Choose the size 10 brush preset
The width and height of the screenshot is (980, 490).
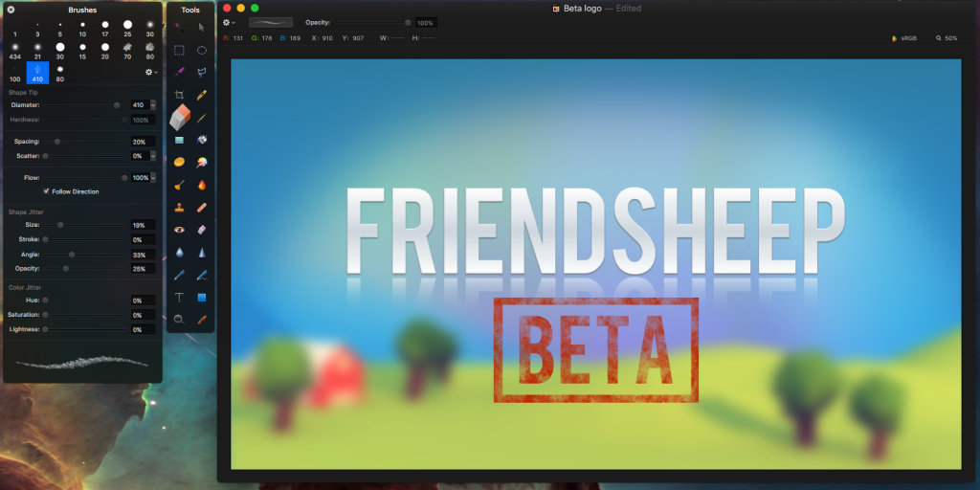click(x=82, y=29)
